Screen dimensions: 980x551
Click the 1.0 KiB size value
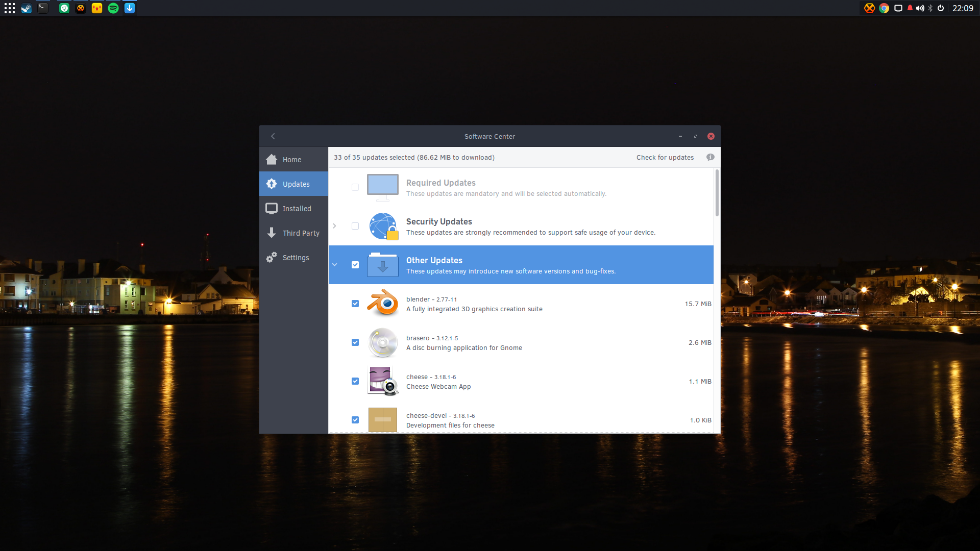pyautogui.click(x=700, y=420)
